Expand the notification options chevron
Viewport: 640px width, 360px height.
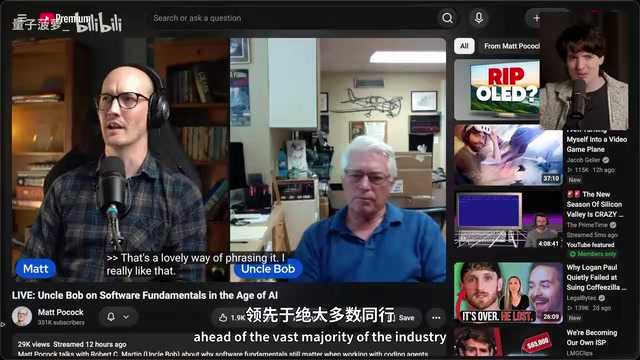click(126, 317)
